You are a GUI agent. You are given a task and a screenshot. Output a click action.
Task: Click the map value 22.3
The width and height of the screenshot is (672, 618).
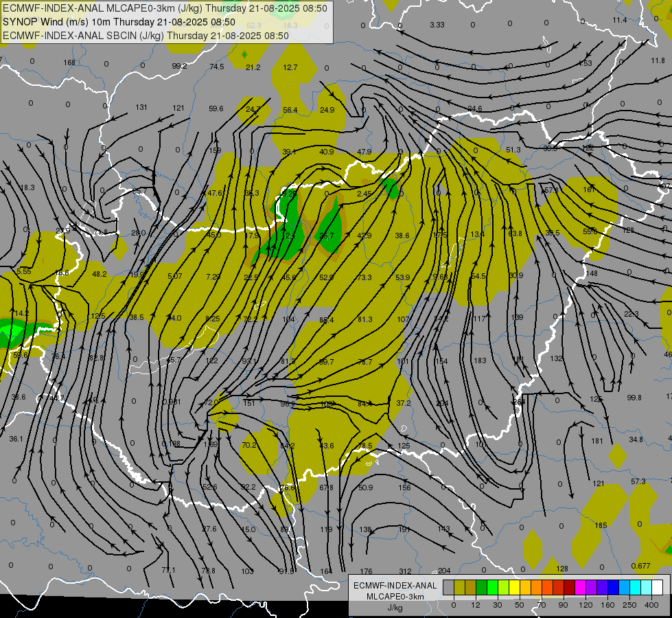pyautogui.click(x=632, y=314)
